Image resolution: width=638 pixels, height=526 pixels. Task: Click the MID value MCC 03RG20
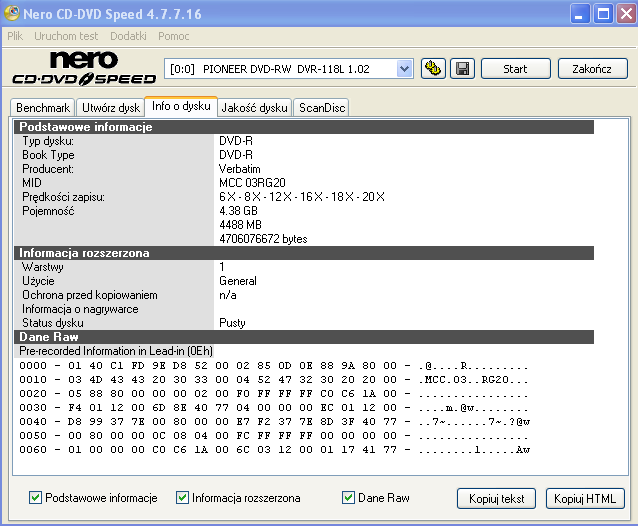pos(252,183)
